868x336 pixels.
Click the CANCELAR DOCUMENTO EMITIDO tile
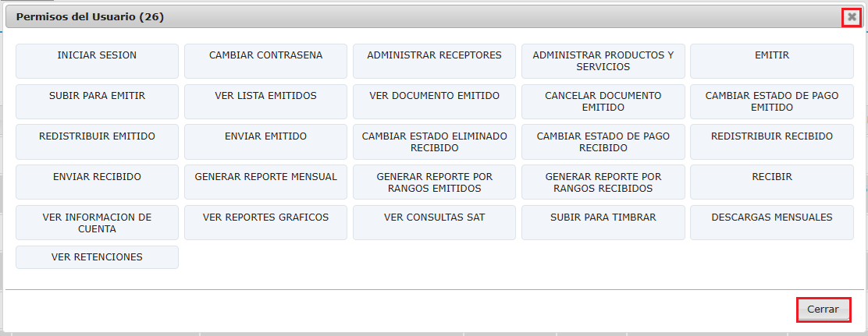[x=603, y=101]
